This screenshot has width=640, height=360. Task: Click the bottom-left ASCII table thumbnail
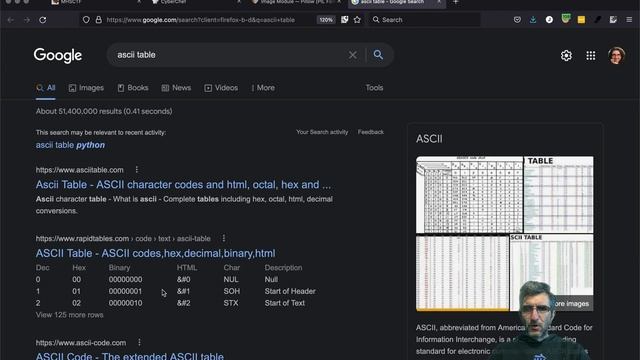(462, 273)
